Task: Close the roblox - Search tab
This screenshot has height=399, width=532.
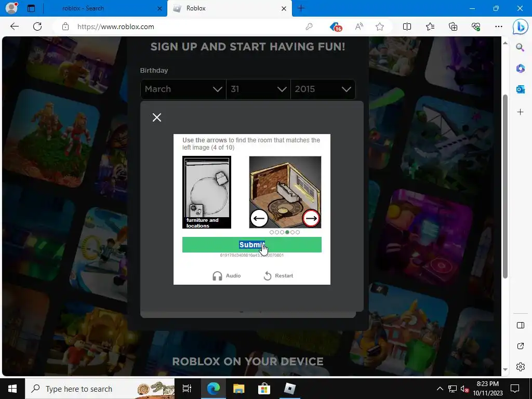Action: [159, 8]
